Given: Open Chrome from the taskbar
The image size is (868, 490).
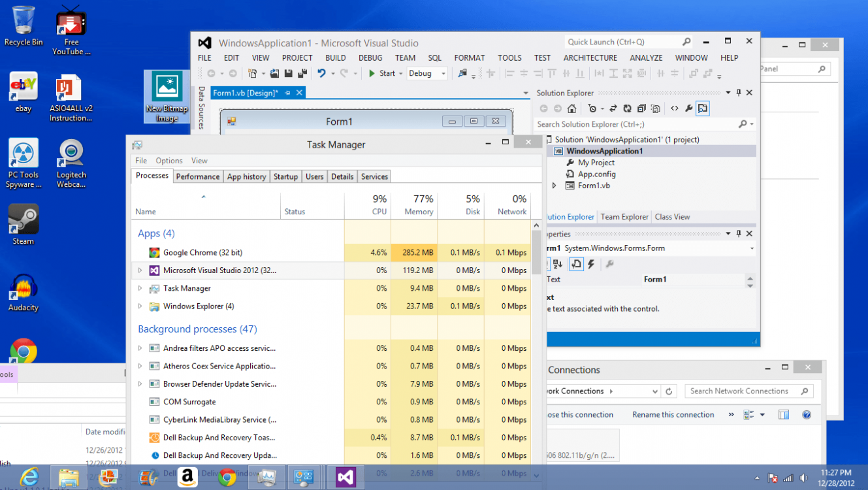Looking at the screenshot, I should [227, 478].
